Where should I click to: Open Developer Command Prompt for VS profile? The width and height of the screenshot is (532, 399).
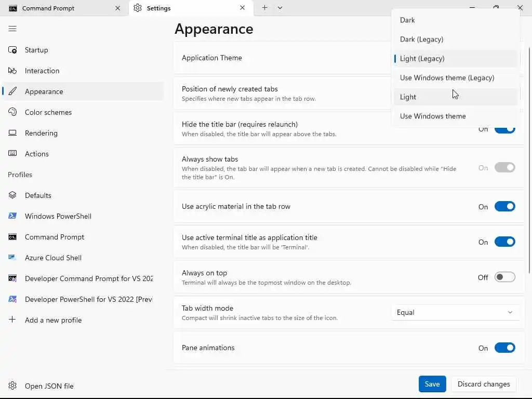83,278
